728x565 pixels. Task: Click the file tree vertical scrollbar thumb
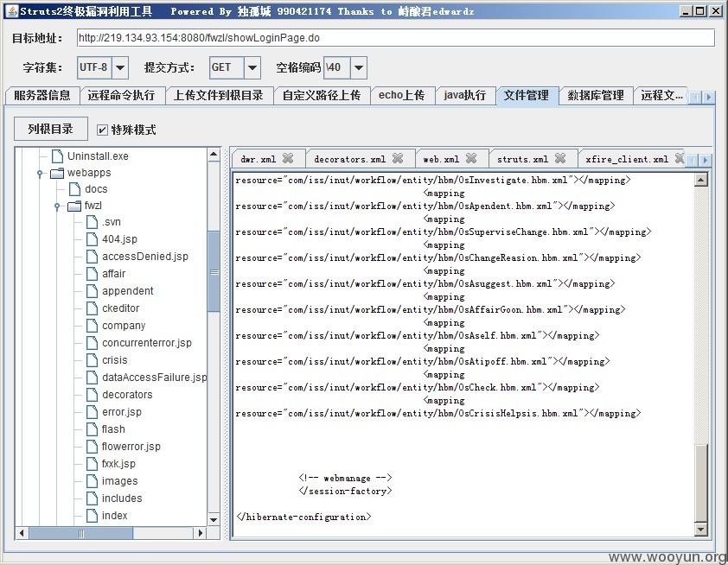coord(214,272)
